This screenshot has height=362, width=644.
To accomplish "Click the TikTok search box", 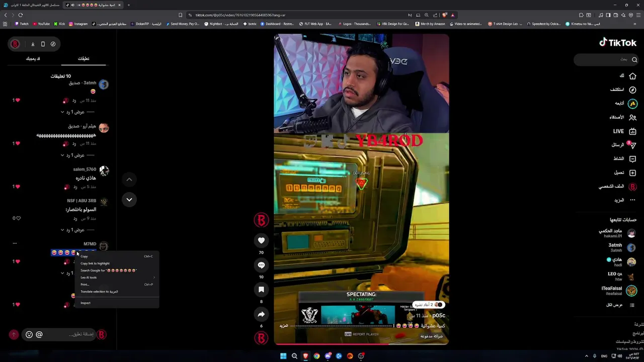I will click(x=606, y=60).
